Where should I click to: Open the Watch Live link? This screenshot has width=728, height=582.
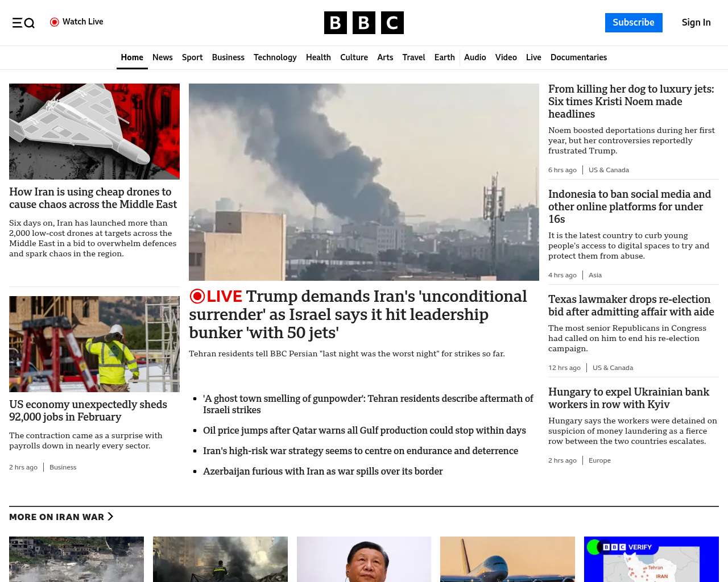77,22
